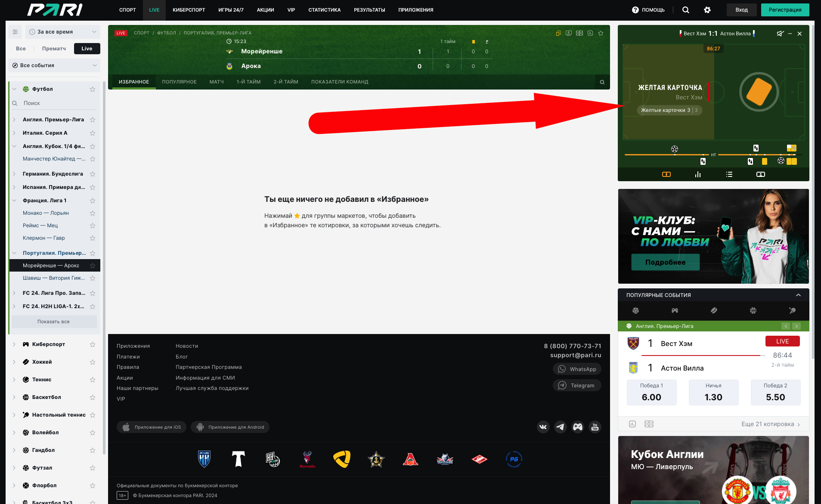Open statistics icon under West Ham odds
This screenshot has height=504, width=821.
(632, 424)
